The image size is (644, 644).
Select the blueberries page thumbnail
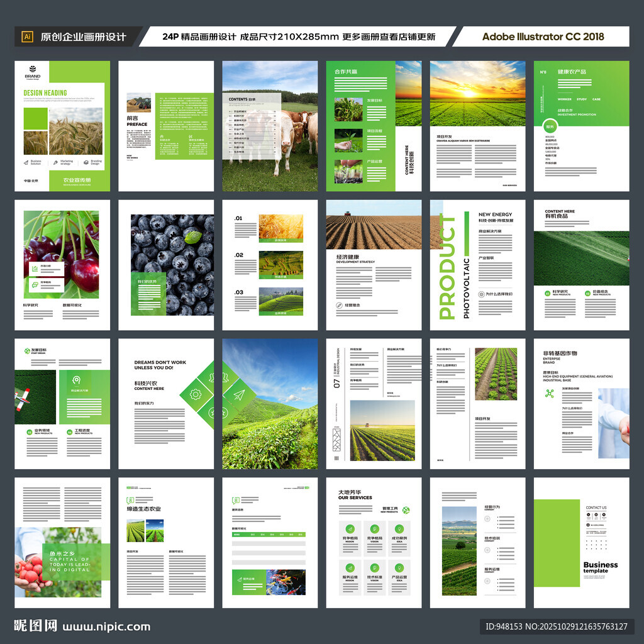[166, 265]
